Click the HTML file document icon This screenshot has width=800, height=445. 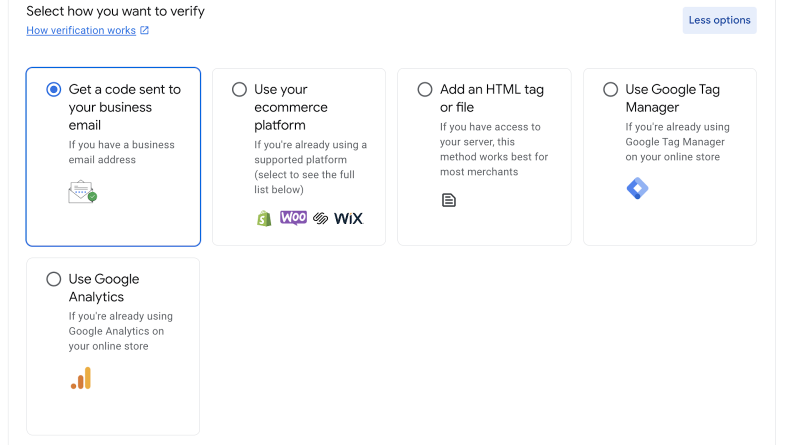449,200
